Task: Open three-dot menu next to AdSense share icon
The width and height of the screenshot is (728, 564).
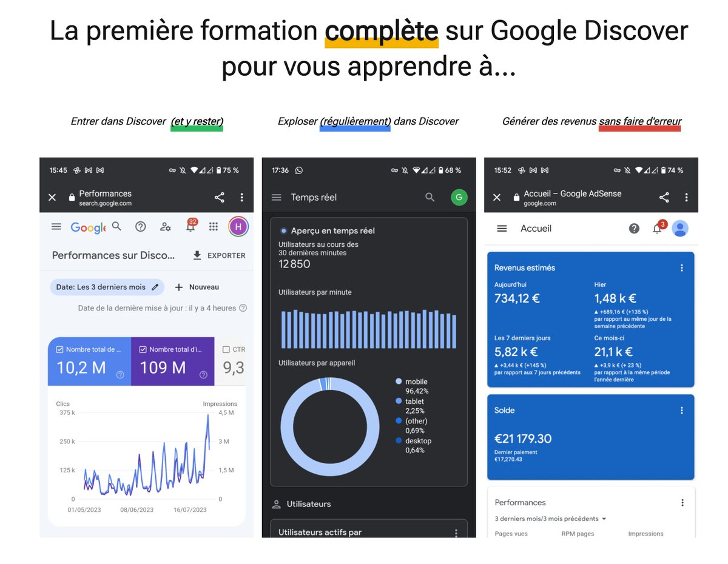Action: pos(686,197)
